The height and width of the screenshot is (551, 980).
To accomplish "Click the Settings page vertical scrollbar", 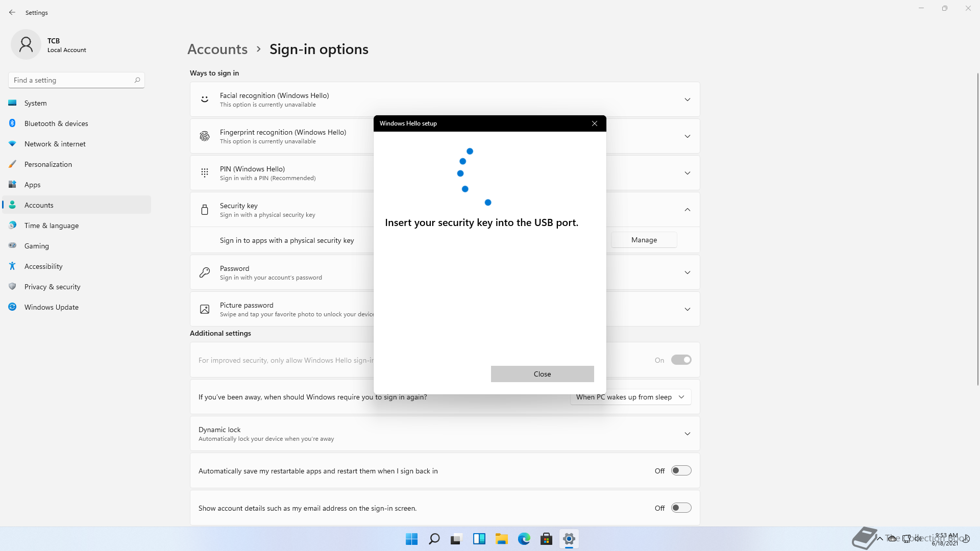I will [x=977, y=230].
